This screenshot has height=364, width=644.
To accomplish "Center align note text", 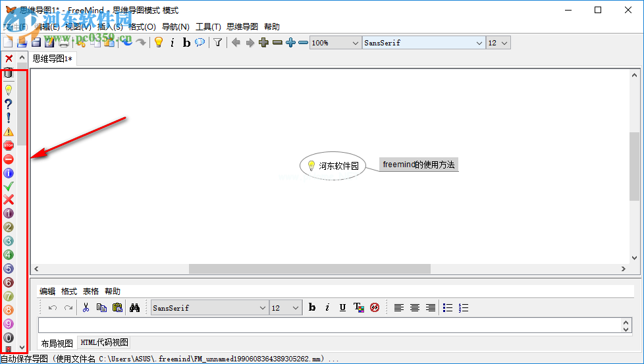I will pyautogui.click(x=415, y=307).
